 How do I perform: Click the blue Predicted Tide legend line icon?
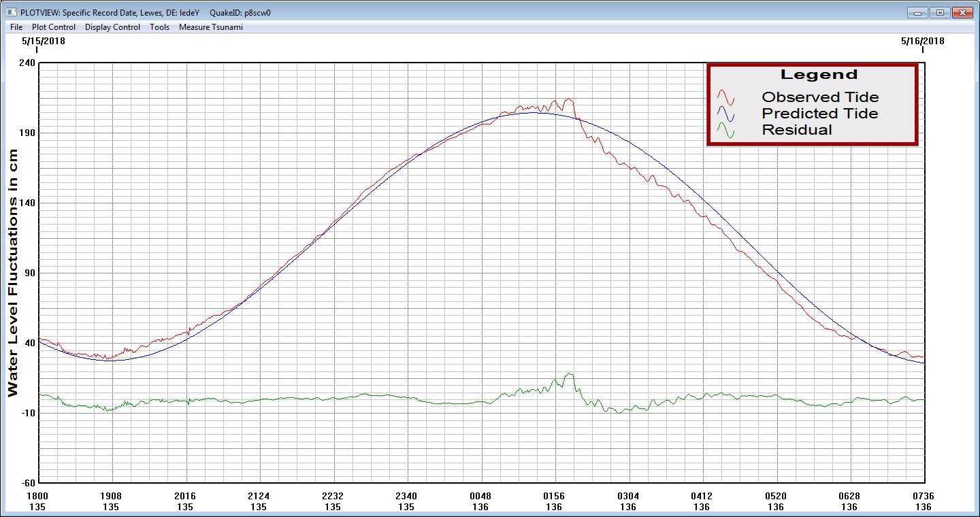click(726, 114)
